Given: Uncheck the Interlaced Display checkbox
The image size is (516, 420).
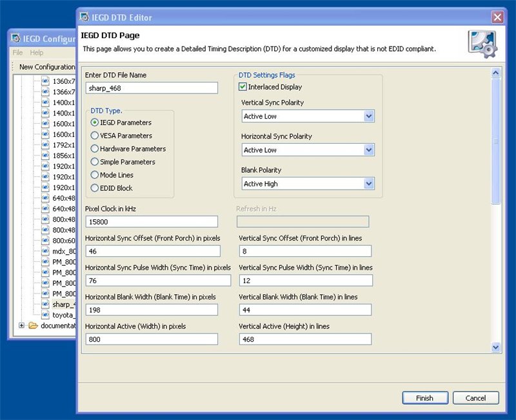Looking at the screenshot, I should (243, 87).
